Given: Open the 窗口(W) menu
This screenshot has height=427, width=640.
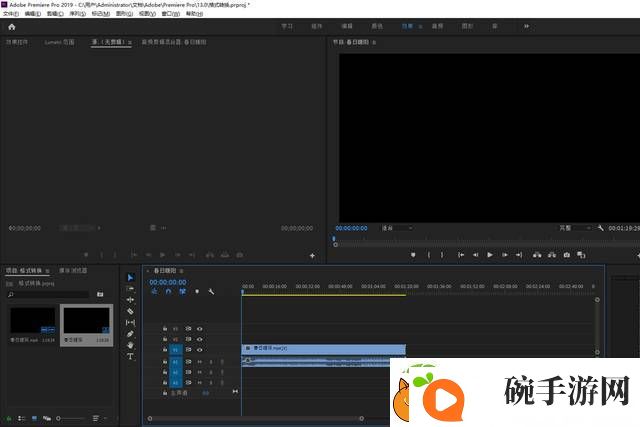Looking at the screenshot, I should pyautogui.click(x=171, y=14).
